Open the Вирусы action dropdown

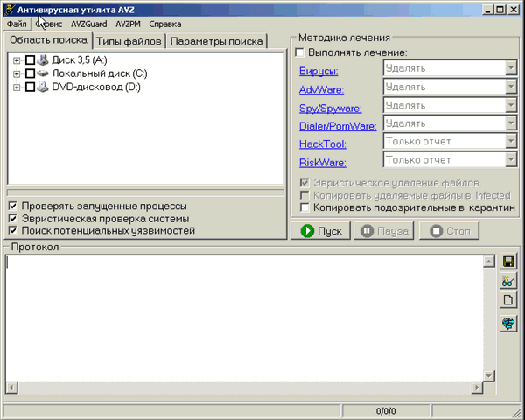tap(511, 68)
